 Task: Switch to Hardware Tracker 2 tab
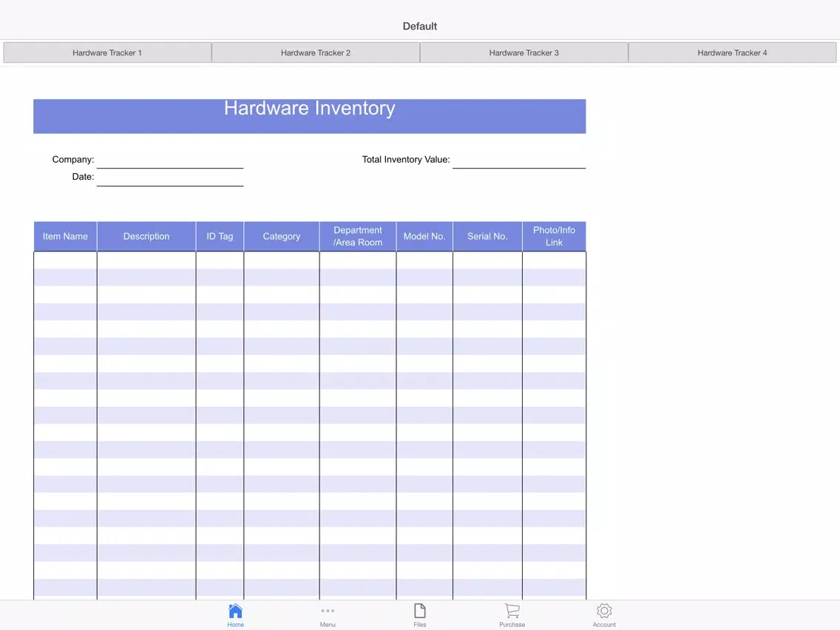tap(316, 52)
